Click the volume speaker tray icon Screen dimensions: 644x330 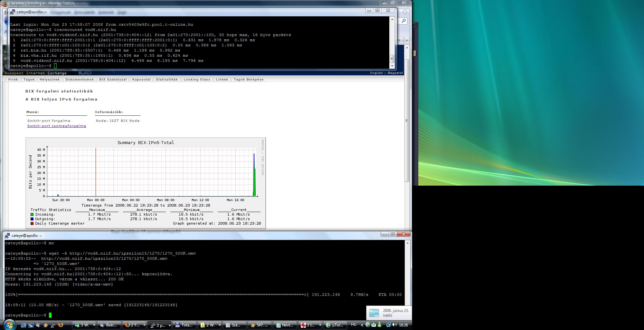(x=394, y=325)
